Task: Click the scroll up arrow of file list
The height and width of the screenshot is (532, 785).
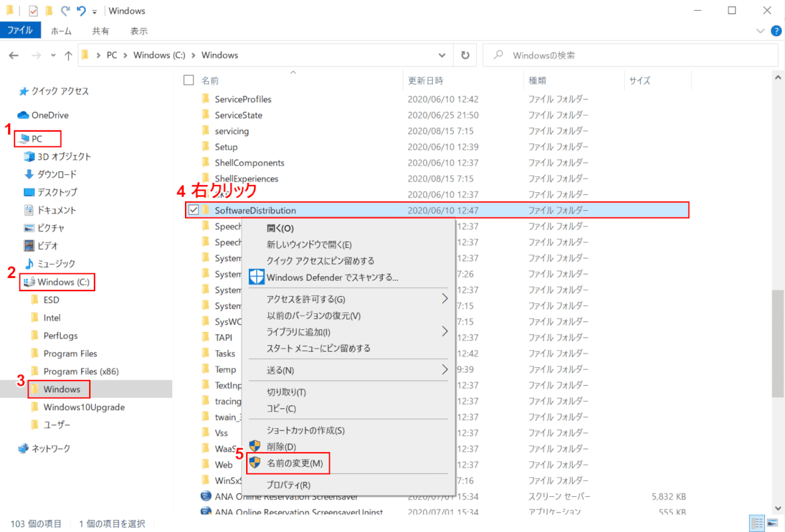Action: (x=778, y=78)
